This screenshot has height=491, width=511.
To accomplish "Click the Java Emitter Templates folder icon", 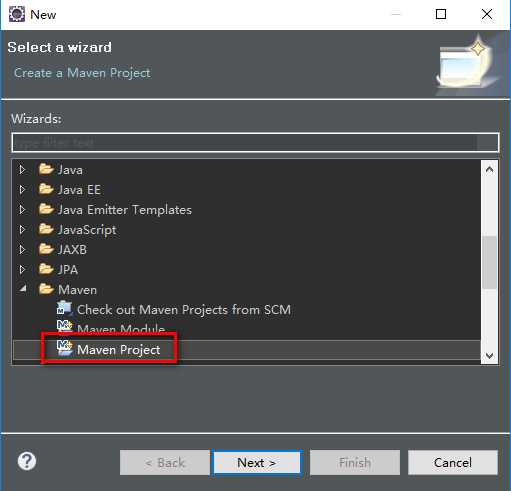I will pyautogui.click(x=46, y=209).
